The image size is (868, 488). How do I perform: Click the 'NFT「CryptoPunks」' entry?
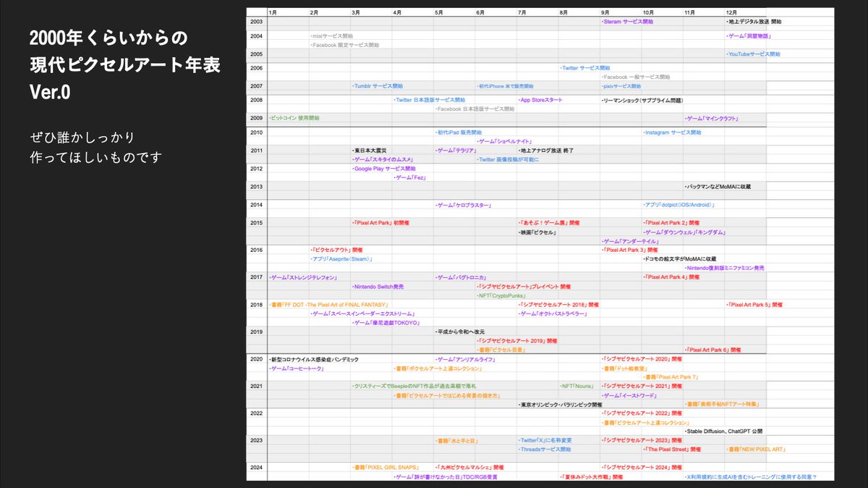coord(502,295)
